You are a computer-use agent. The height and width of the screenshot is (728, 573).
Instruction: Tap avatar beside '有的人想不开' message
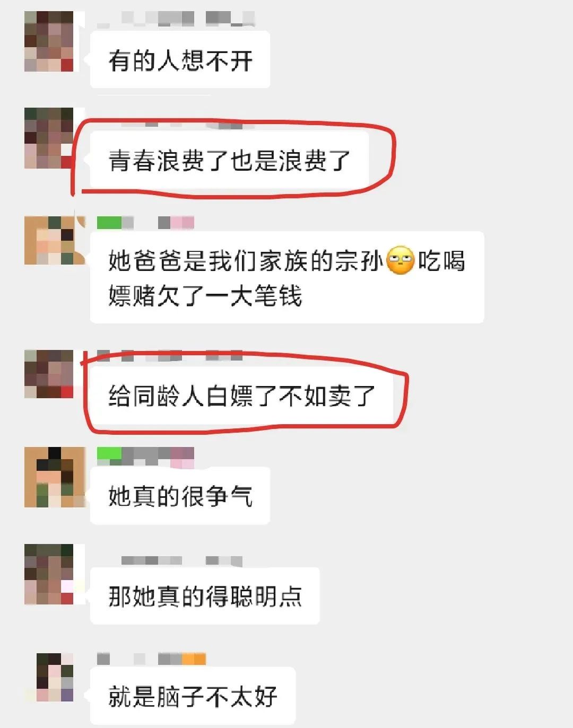(x=49, y=41)
